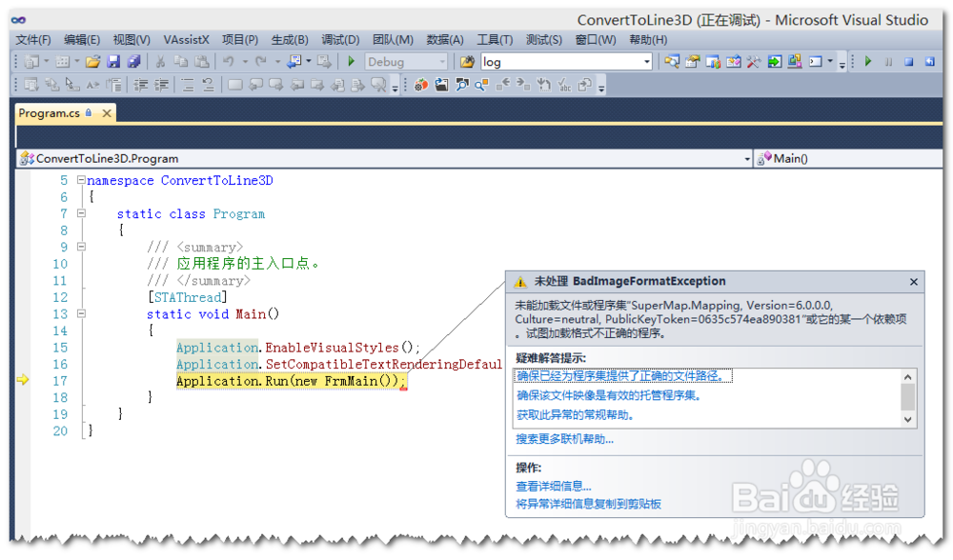Viewport: 953px width, 560px height.
Task: Click link 确保已经为程序集提供了正确的文件路径
Action: click(x=621, y=376)
